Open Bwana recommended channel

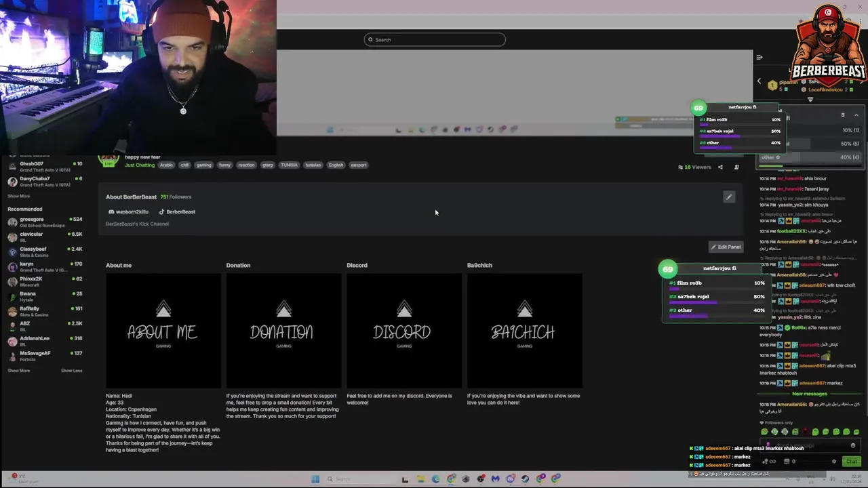(45, 297)
